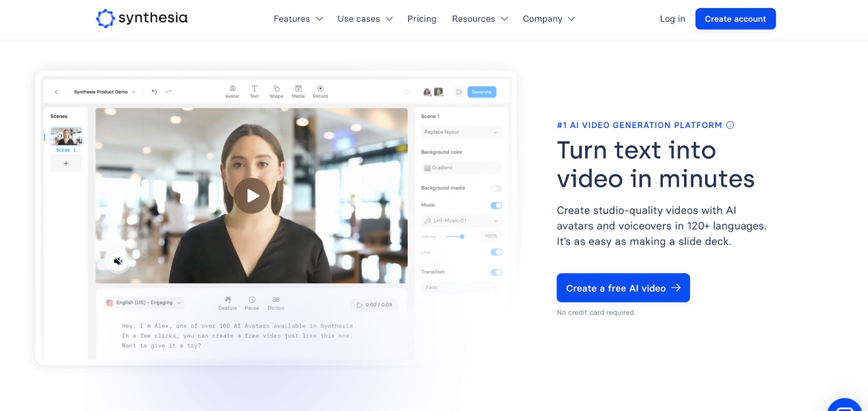The height and width of the screenshot is (411, 868).
Task: Open the Media tool
Action: 298,89
